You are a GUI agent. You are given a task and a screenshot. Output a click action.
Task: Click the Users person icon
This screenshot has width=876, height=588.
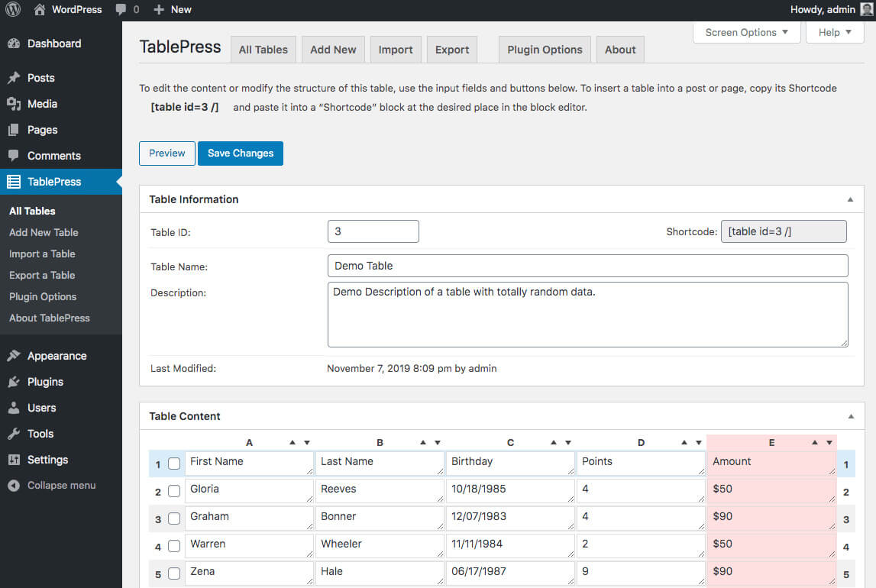[14, 408]
